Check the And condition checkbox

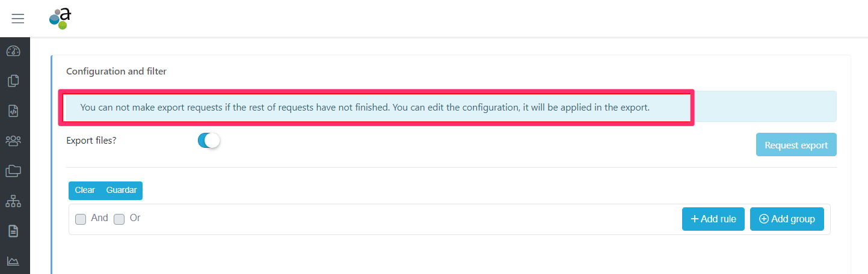tap(81, 219)
